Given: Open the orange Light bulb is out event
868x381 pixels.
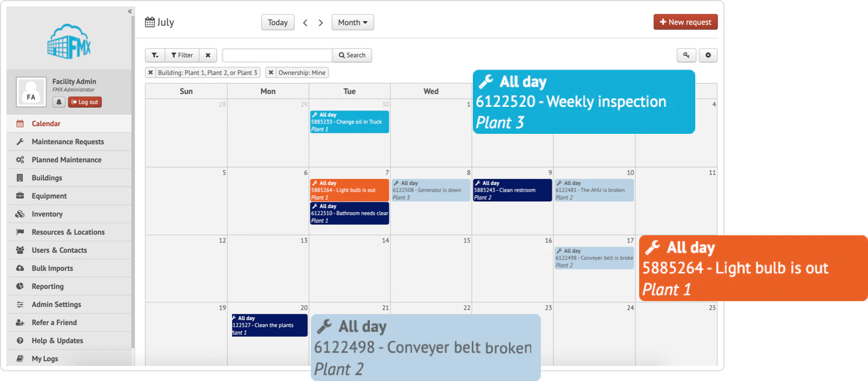Looking at the screenshot, I should point(349,190).
